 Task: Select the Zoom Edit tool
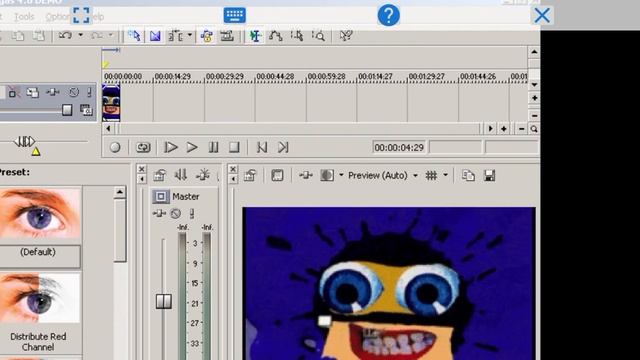(x=318, y=36)
